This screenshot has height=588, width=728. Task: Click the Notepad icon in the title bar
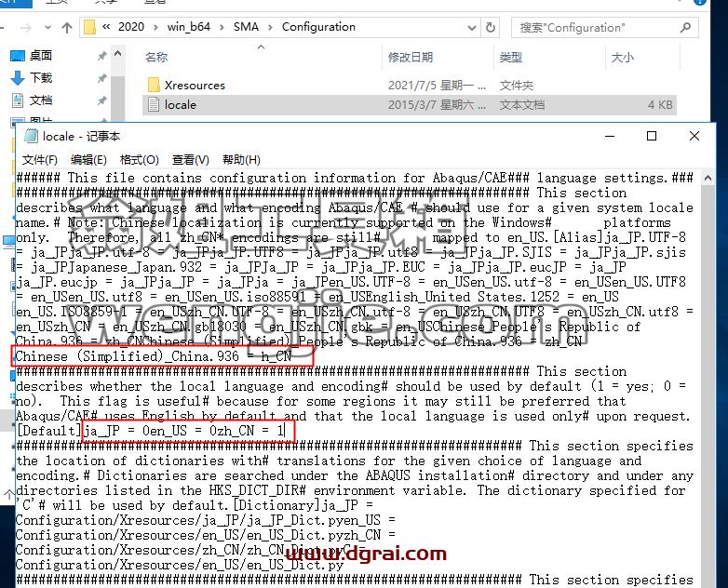coord(31,136)
